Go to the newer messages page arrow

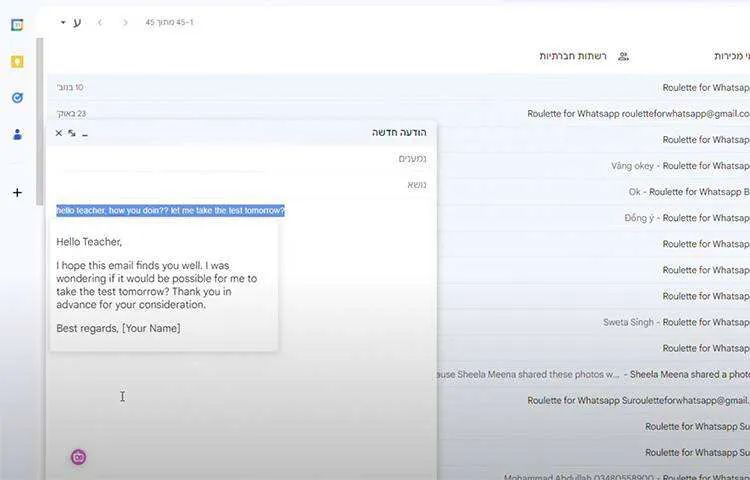[x=125, y=22]
